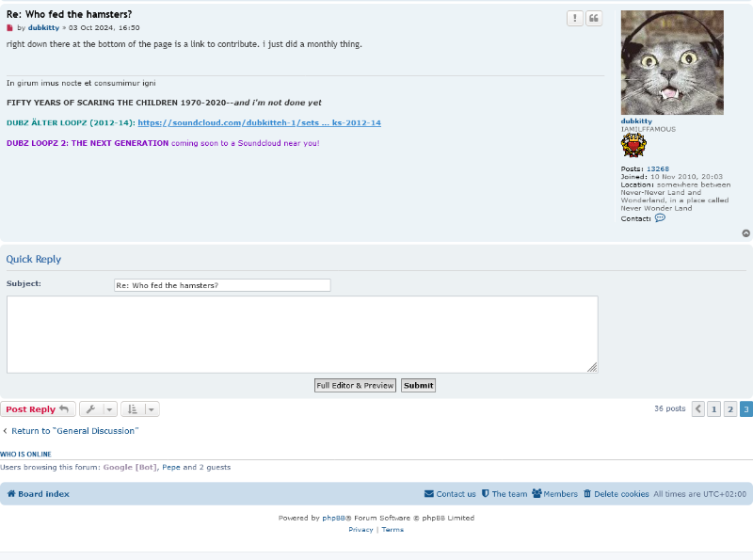
Task: Open the sort options dropdown
Action: point(139,409)
